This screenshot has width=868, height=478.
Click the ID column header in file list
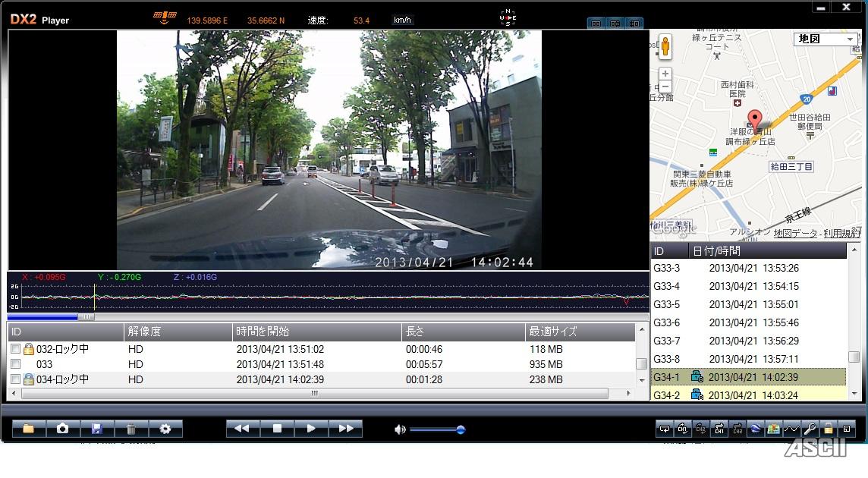(x=66, y=332)
